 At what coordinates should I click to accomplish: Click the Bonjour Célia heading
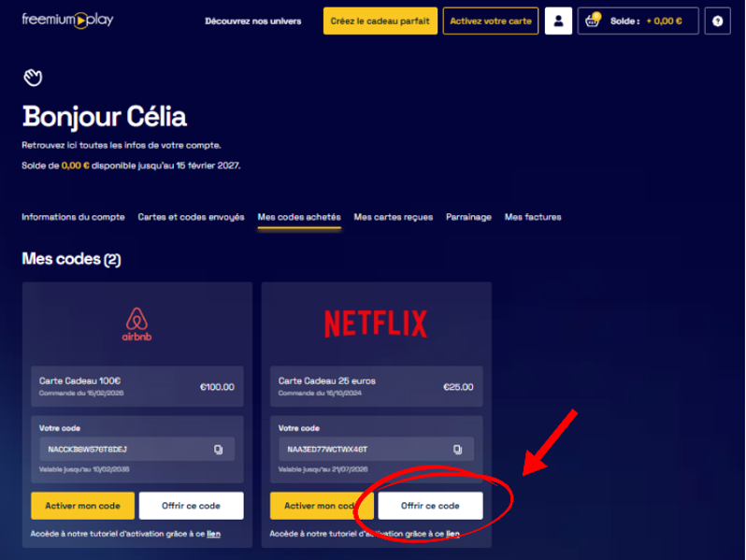(104, 117)
